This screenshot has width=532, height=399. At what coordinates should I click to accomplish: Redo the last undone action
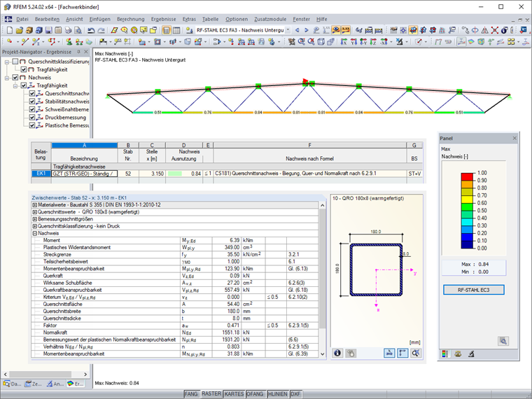tap(101, 30)
